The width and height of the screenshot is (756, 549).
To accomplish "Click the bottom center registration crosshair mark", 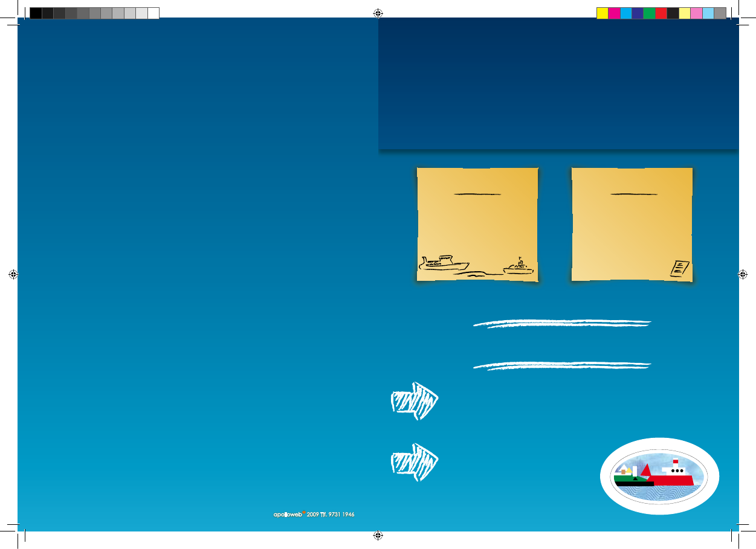I will pyautogui.click(x=378, y=535).
